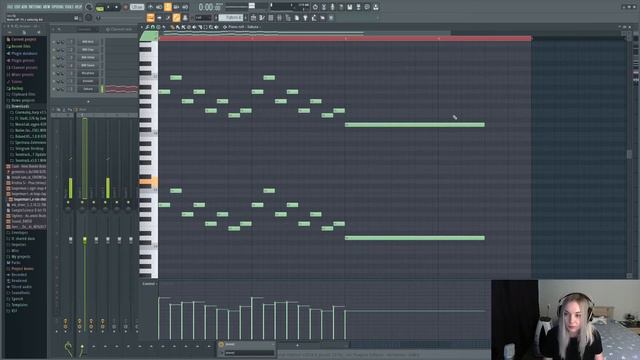The width and height of the screenshot is (640, 360).
Task: Select the 808 Kick channel button
Action: (88, 42)
